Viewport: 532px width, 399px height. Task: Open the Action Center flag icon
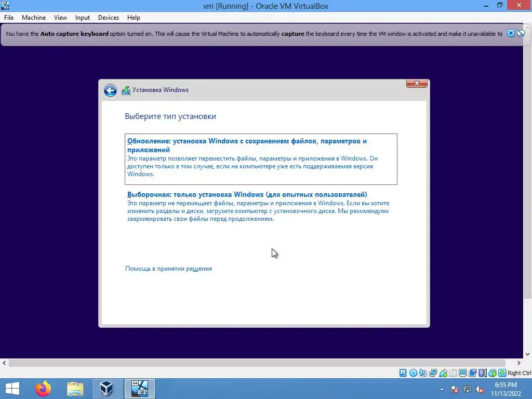pos(454,389)
